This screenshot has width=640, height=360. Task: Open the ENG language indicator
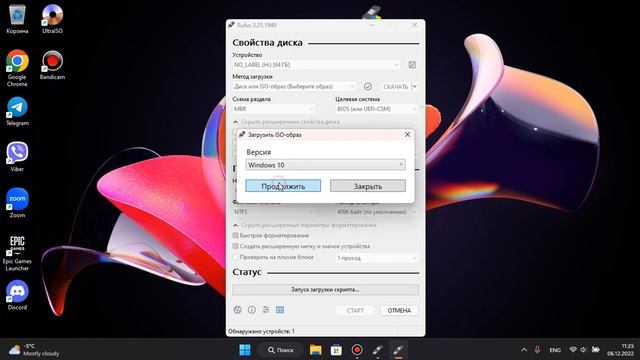click(x=555, y=350)
